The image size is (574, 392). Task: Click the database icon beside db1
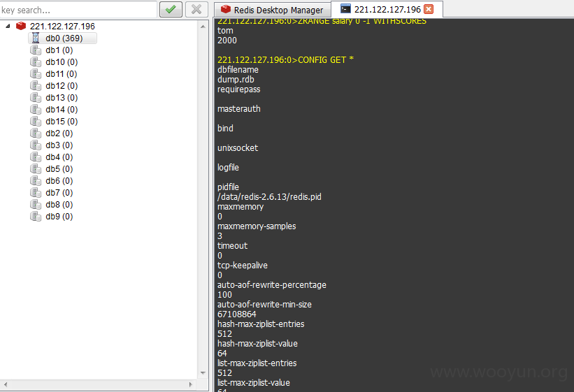pyautogui.click(x=36, y=50)
